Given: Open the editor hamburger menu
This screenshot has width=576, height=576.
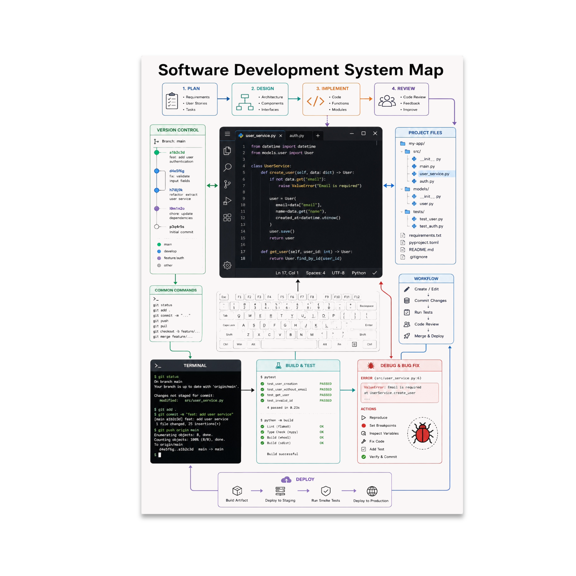Looking at the screenshot, I should pos(227,134).
